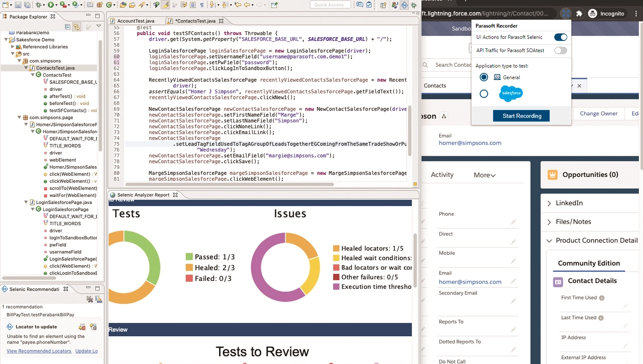Image resolution: width=643 pixels, height=364 pixels.
Task: Collapse LoginSalesforcePage.java tree node
Action: (x=26, y=202)
